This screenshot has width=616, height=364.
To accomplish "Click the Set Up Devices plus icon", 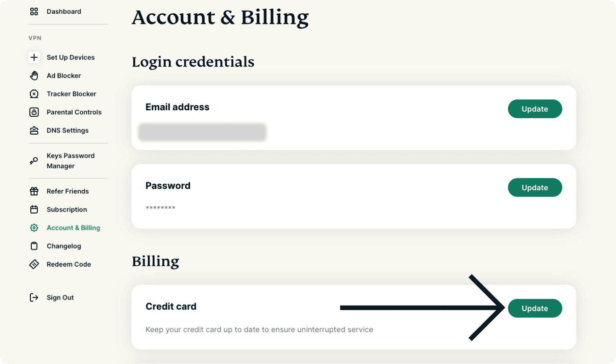I will tap(34, 57).
